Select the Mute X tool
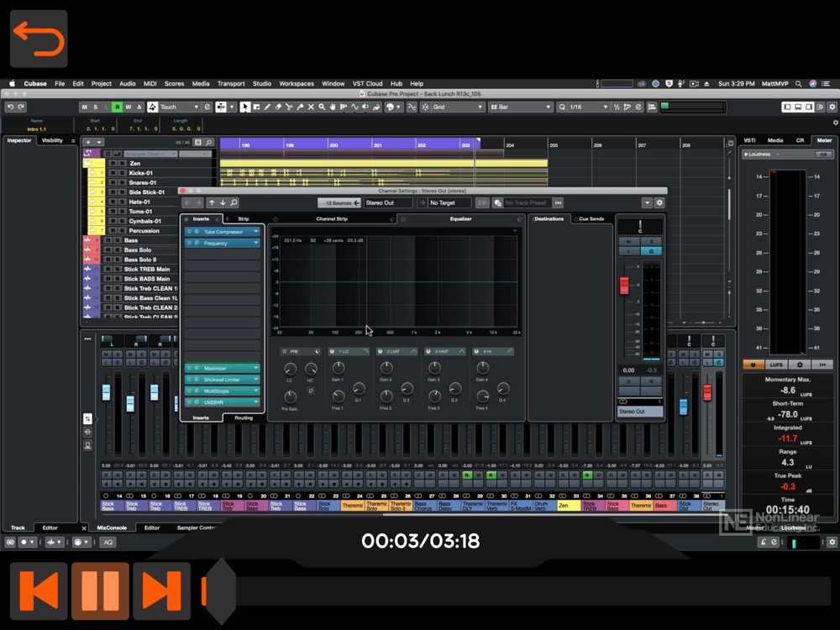 tap(311, 108)
